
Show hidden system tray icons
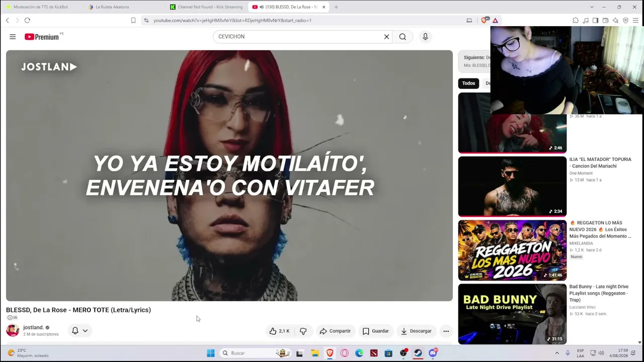coord(557,353)
